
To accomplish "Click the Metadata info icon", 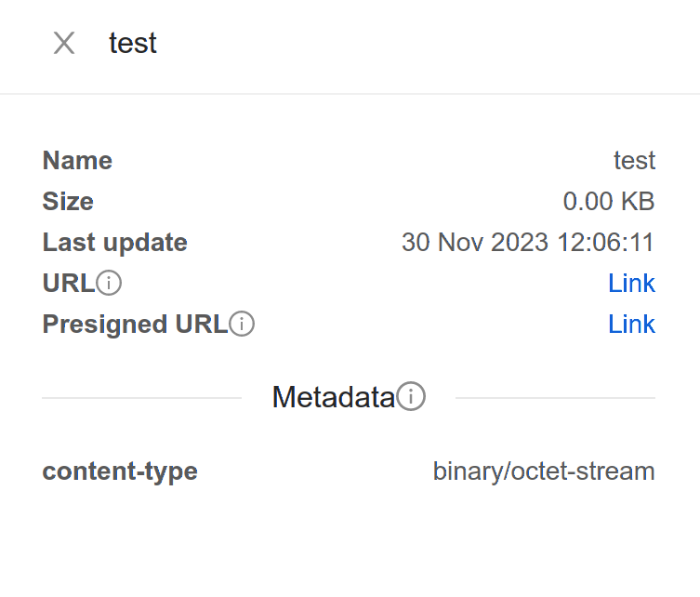I will coord(411,397).
